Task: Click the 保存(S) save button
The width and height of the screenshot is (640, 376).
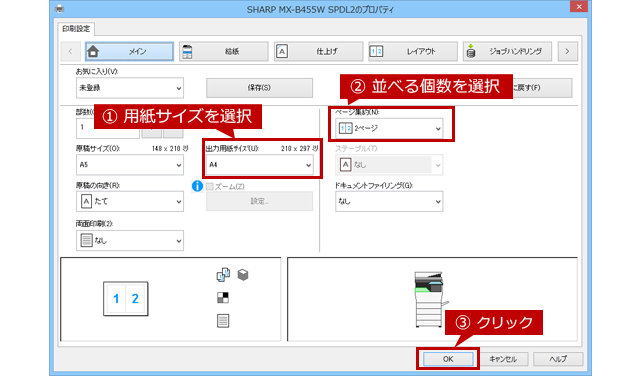Action: 259,88
